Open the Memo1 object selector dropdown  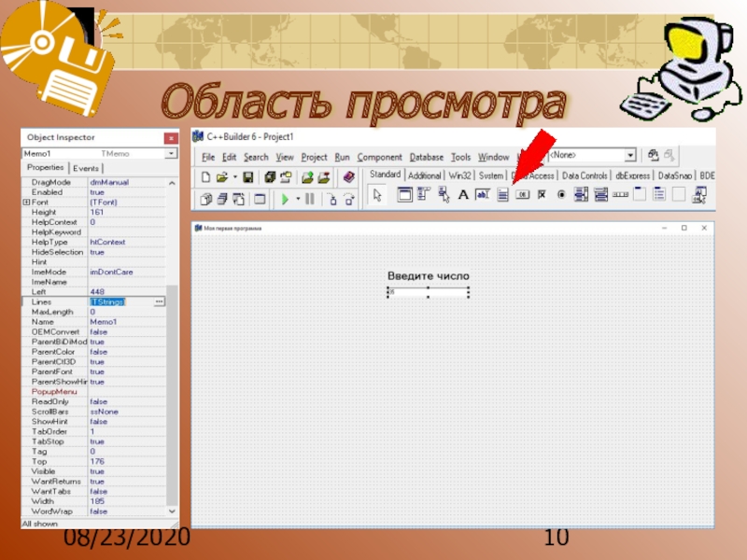point(171,153)
